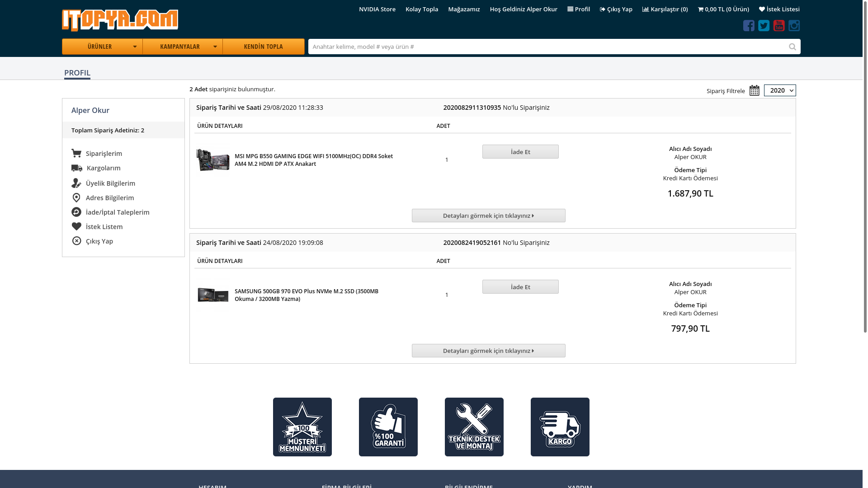868x488 pixels.
Task: Open the 0,00 TL shopping cart
Action: point(723,9)
